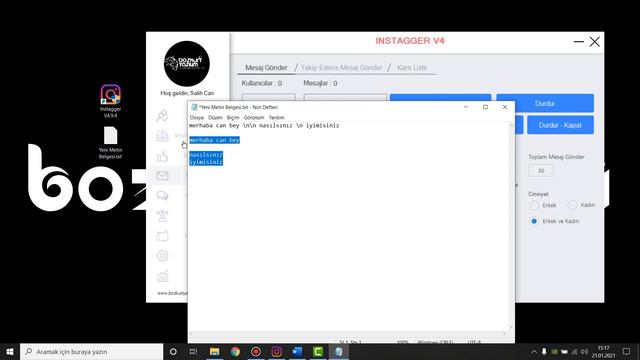Open Cortana circle on the taskbar
This screenshot has height=360, width=640.
(x=173, y=351)
